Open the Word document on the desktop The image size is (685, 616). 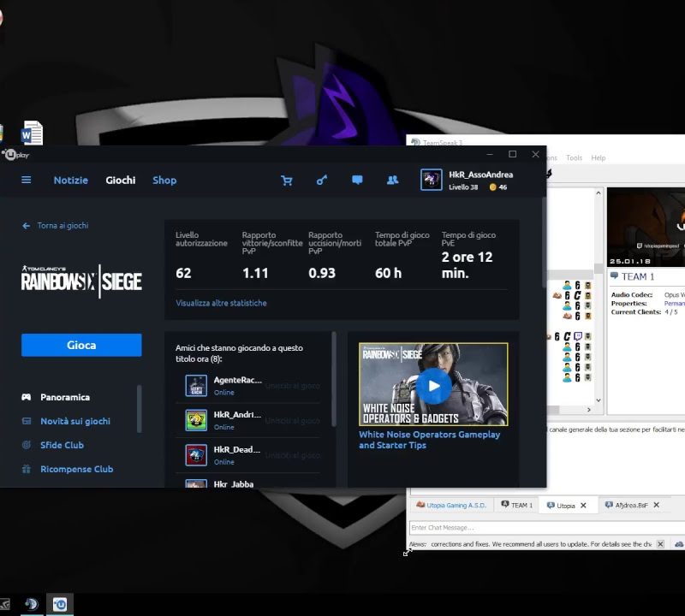pyautogui.click(x=33, y=133)
